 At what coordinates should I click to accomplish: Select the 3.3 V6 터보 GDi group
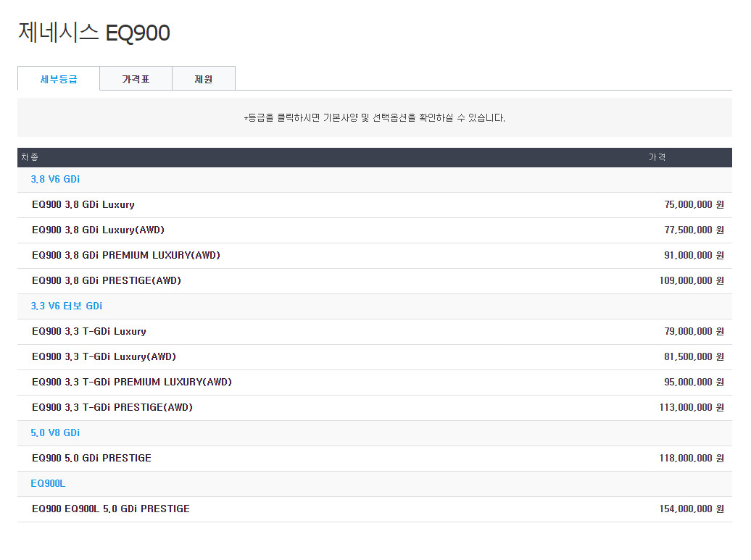(67, 306)
